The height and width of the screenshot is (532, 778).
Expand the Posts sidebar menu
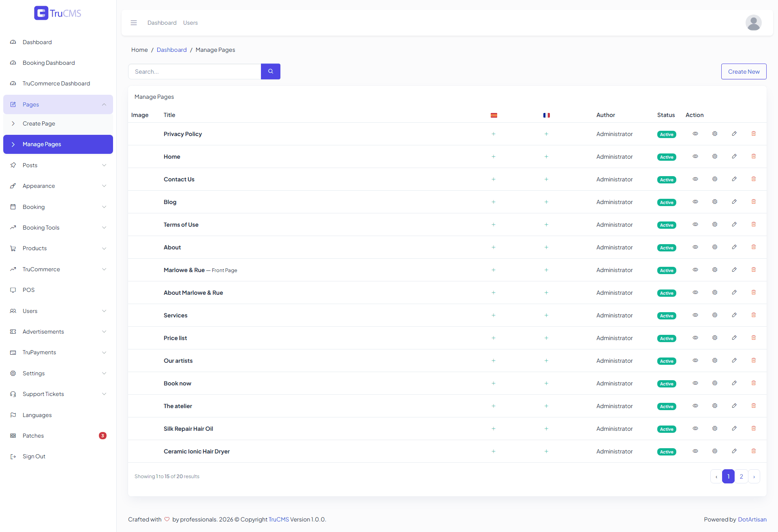coord(58,165)
